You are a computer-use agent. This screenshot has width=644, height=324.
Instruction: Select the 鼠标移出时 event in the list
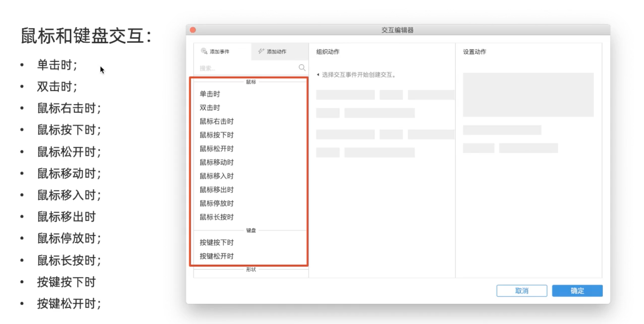click(251, 190)
